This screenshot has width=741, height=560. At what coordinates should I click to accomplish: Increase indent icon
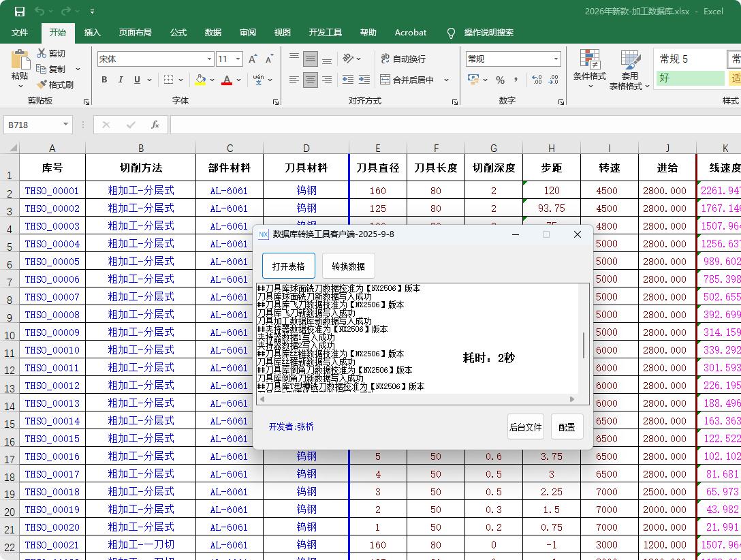pyautogui.click(x=364, y=80)
